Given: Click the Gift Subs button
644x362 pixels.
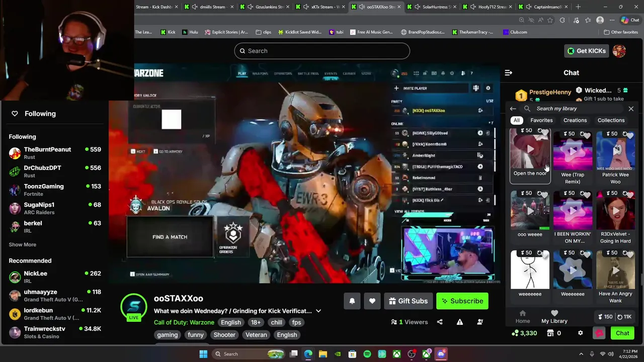Looking at the screenshot, I should (408, 301).
